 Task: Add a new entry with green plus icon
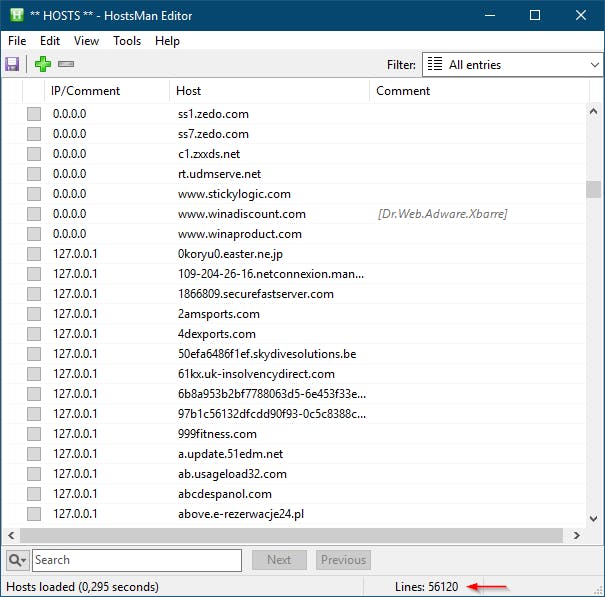coord(42,64)
